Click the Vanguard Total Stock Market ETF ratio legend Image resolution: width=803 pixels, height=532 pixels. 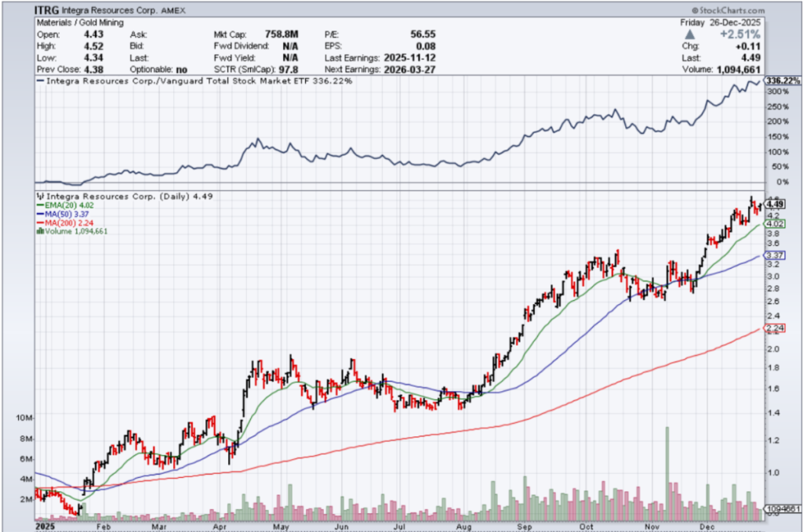pyautogui.click(x=196, y=81)
